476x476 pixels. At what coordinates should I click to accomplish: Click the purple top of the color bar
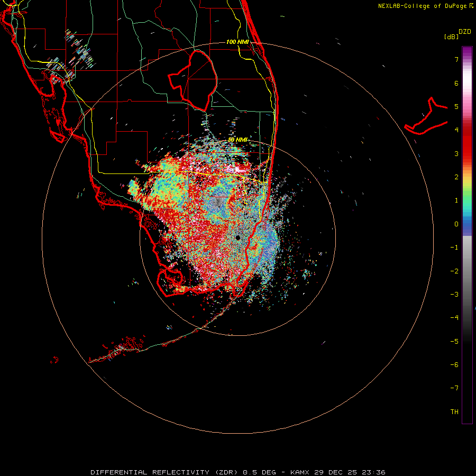tap(467, 52)
